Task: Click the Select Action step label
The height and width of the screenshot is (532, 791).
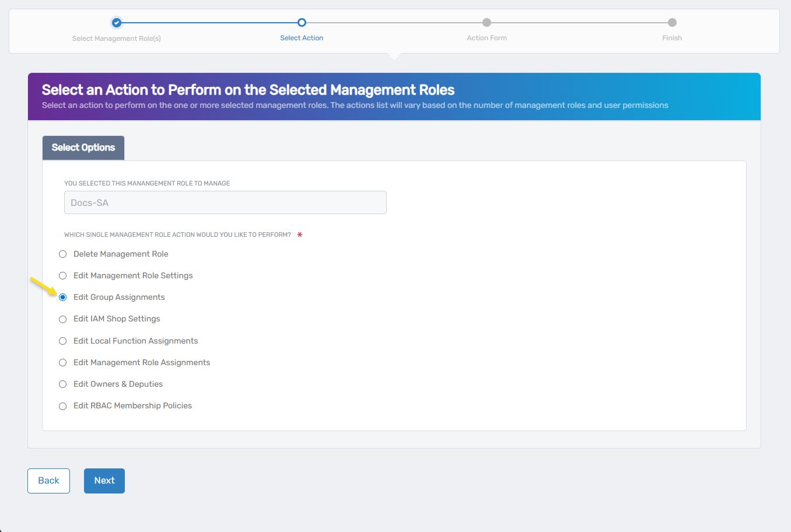Action: click(302, 38)
